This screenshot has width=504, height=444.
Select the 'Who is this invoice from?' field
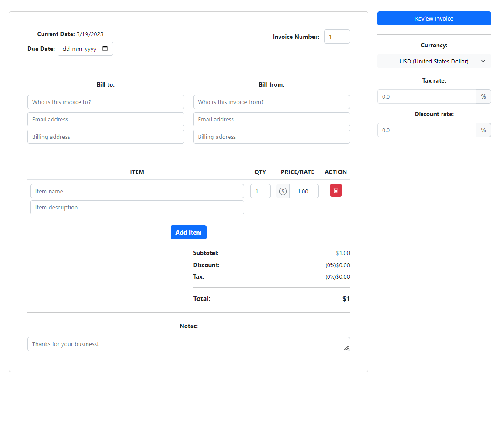click(x=271, y=102)
